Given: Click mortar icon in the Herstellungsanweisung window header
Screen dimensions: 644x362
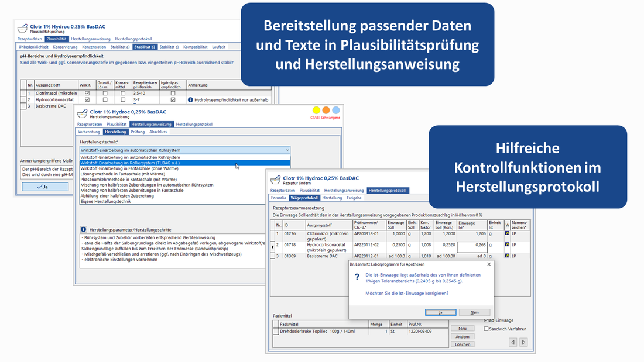Looking at the screenshot, I should (83, 113).
